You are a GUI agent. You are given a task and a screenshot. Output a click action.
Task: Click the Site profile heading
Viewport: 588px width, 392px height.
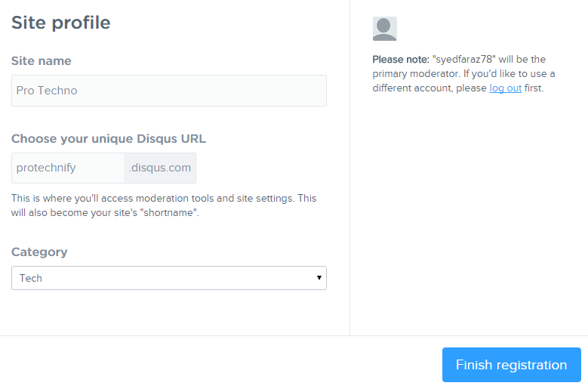point(60,23)
